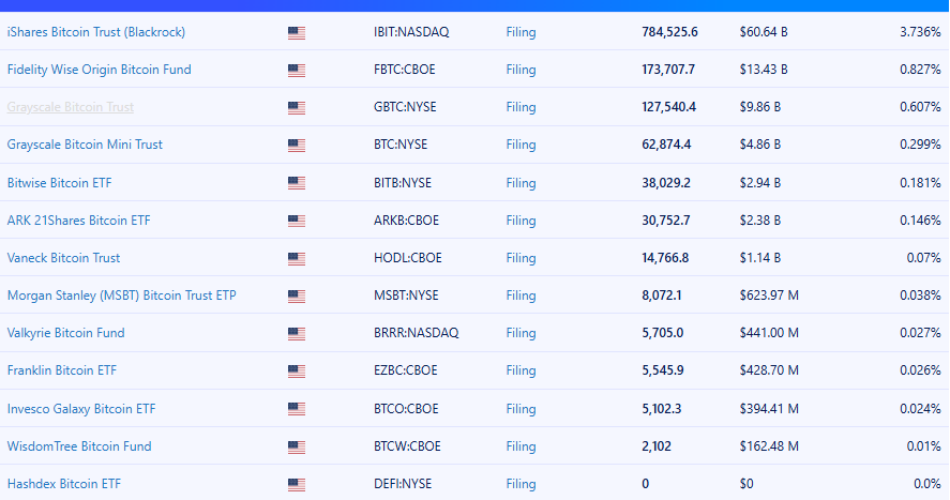Open the Filing link for DEFI:NYSE
The width and height of the screenshot is (950, 500).
coord(521,484)
